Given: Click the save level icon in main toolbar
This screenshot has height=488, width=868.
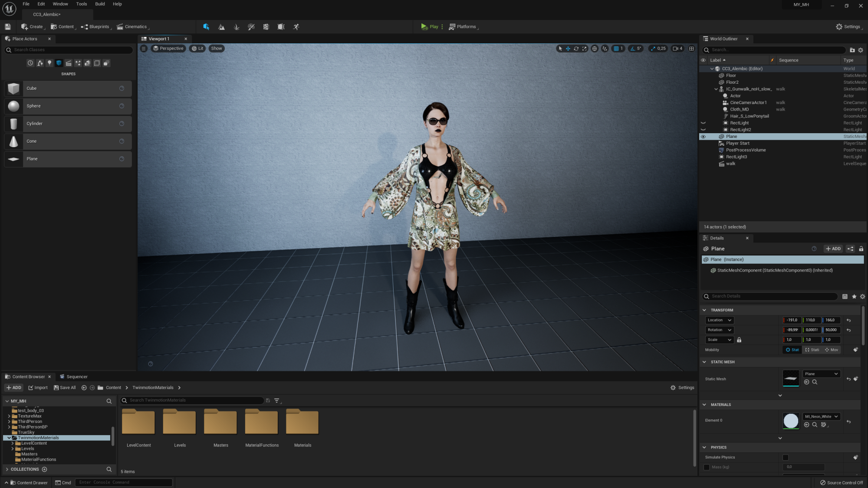Looking at the screenshot, I should point(8,27).
